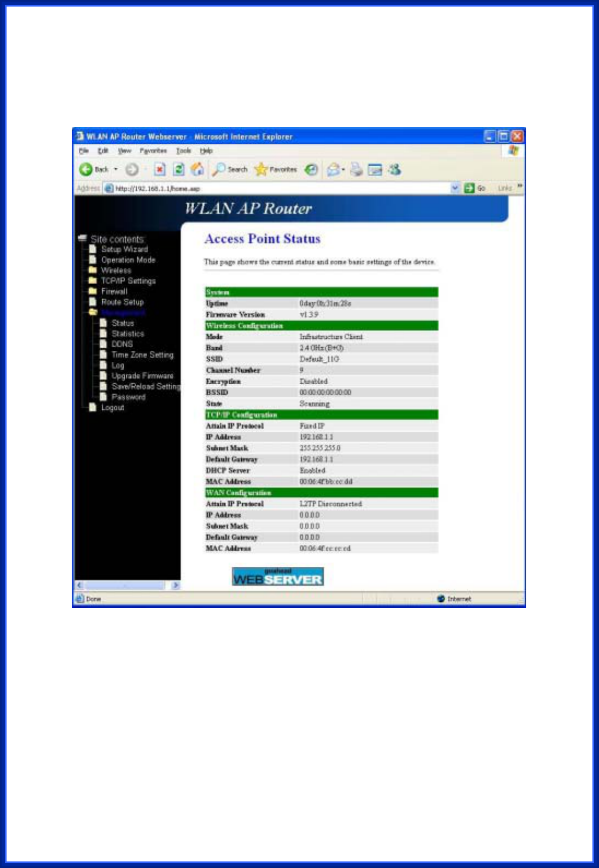Viewport: 599px width, 868px height.
Task: Open the History toolbar icon
Action: coord(311,169)
